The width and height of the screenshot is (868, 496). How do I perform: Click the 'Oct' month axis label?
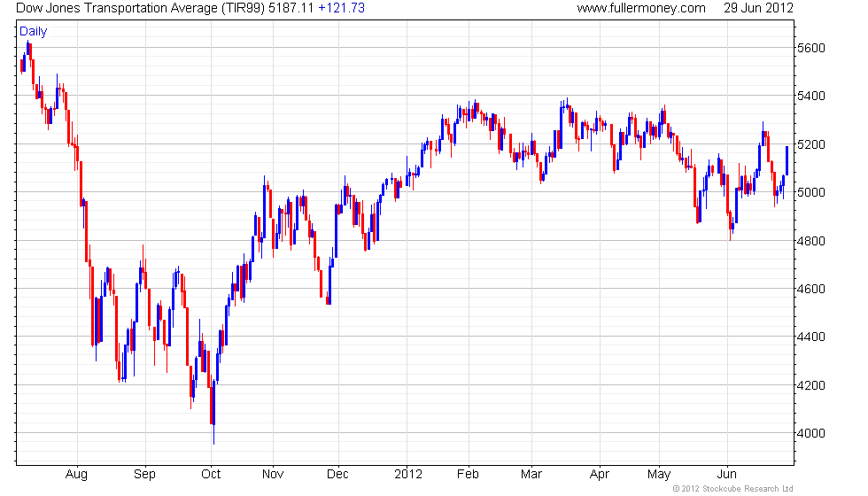211,475
